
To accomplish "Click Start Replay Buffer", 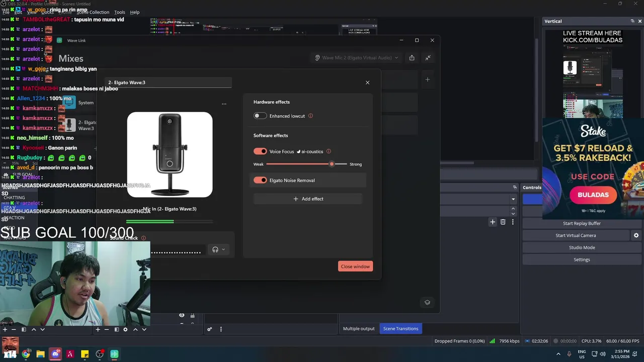I will coord(582,223).
